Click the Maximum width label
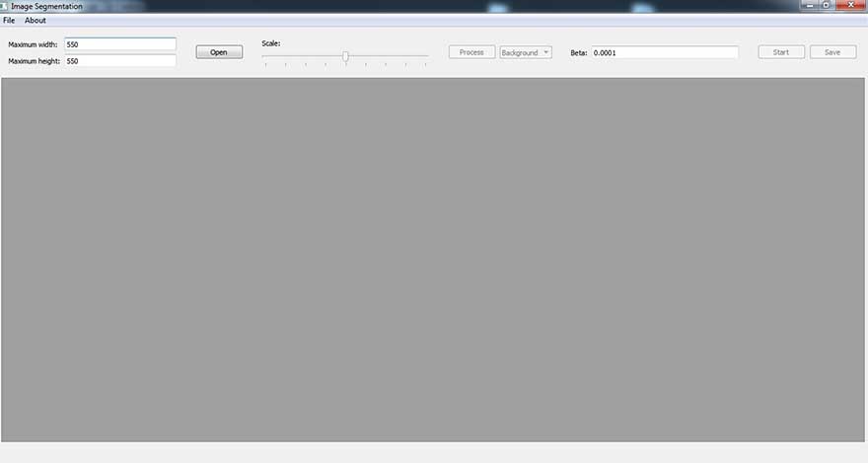 (33, 44)
